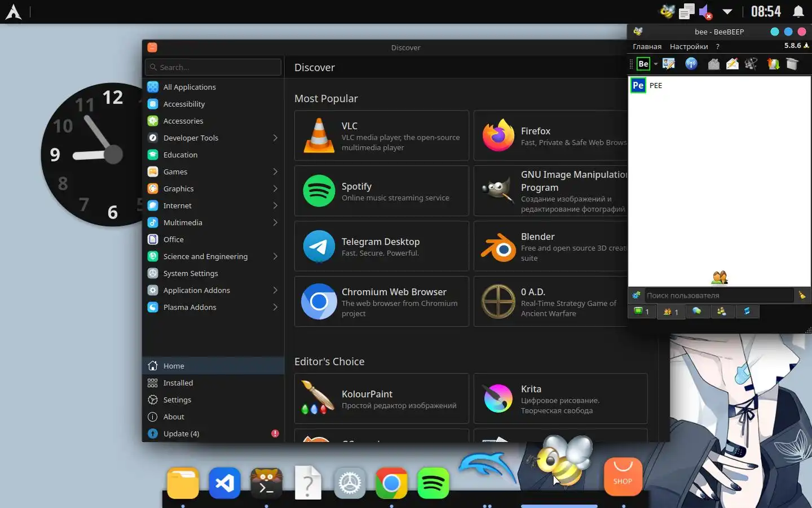Expand the Plasma Addons arrow
Viewport: 812px width, 508px height.
click(x=275, y=307)
